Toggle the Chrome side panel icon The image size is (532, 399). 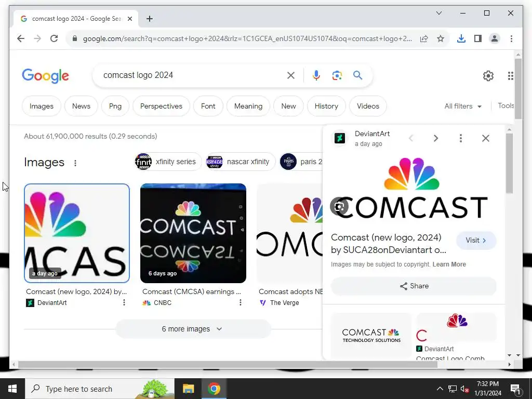click(478, 38)
